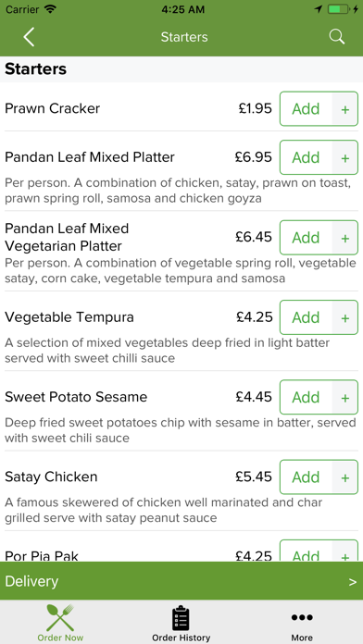Add Satay Chicken to order

pos(306,477)
